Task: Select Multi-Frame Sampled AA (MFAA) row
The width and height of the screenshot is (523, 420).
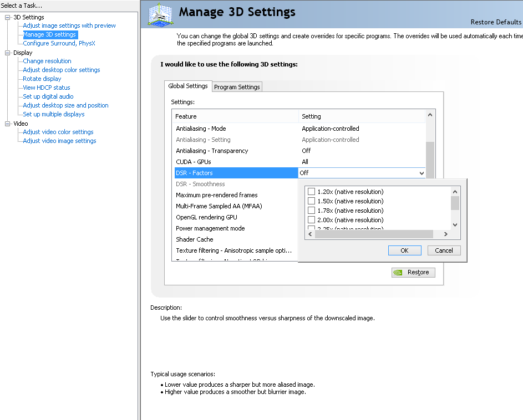Action: point(236,206)
